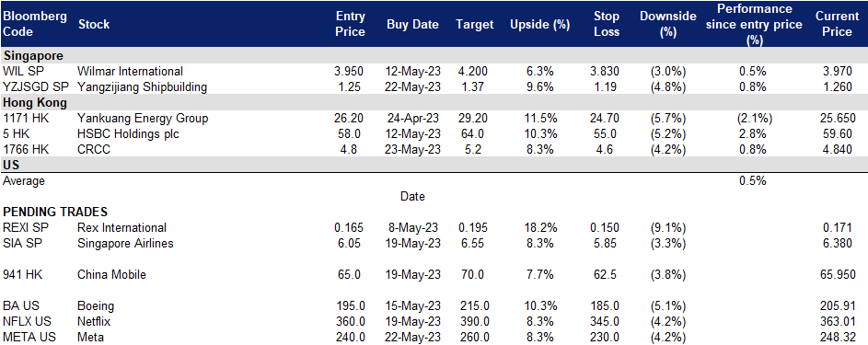This screenshot has width=868, height=345.
Task: Click the Stop Loss column header
Action: tap(606, 24)
